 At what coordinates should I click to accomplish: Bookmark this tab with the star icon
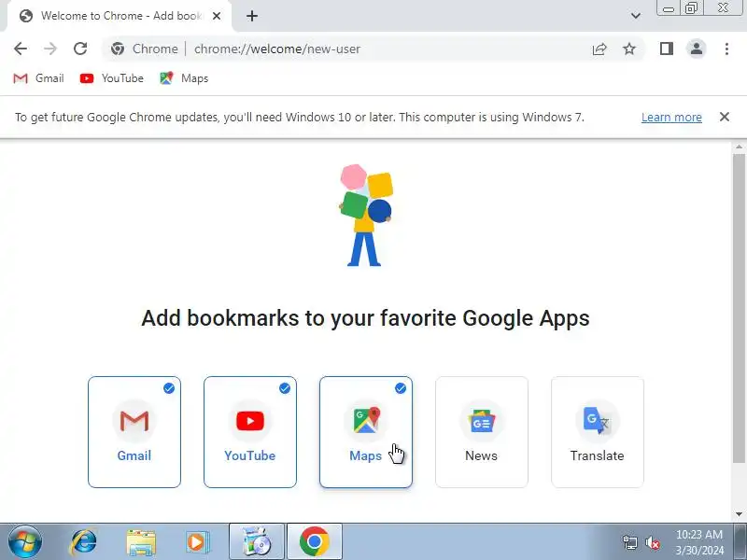(629, 49)
